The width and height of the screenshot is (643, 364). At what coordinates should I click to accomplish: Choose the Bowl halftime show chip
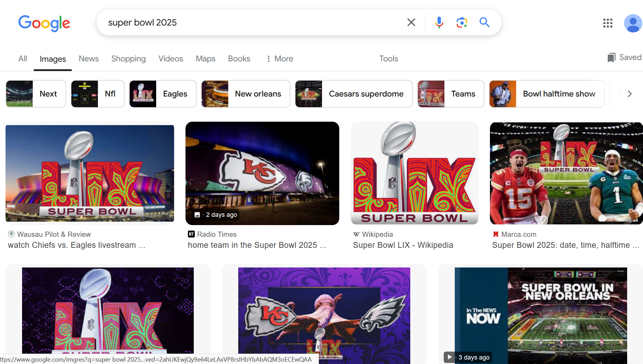pos(547,94)
